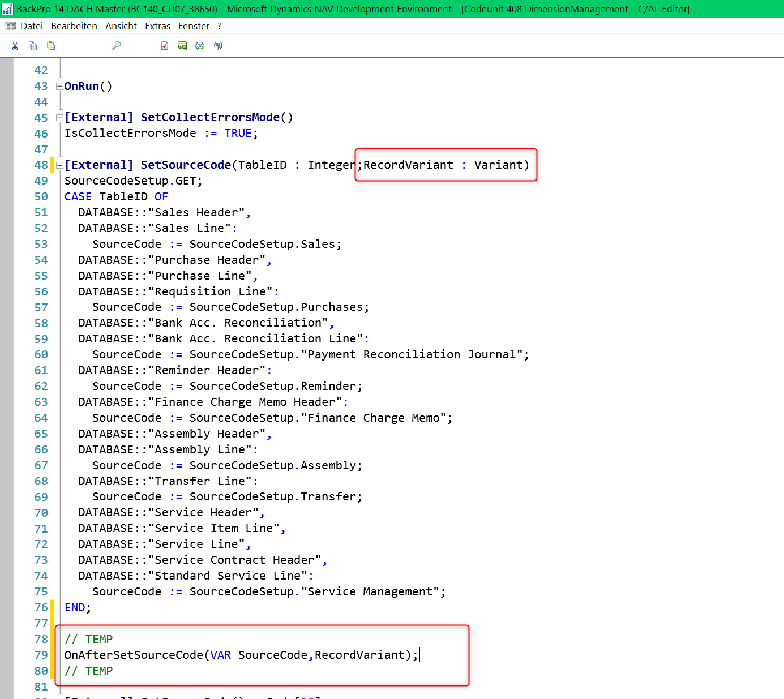Click "Assembly Line" on line 66
784x699 pixels.
pos(200,449)
